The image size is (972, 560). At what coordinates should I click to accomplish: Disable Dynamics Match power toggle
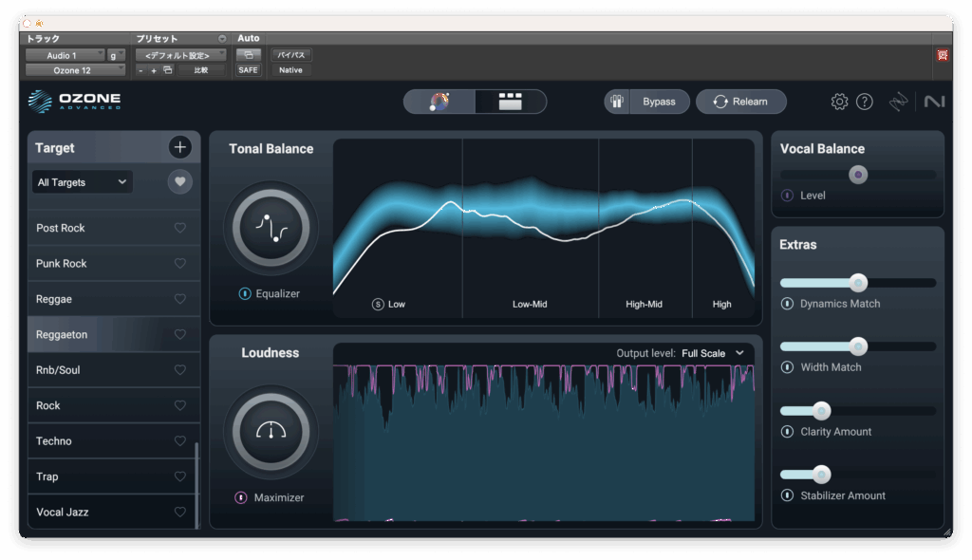[787, 304]
